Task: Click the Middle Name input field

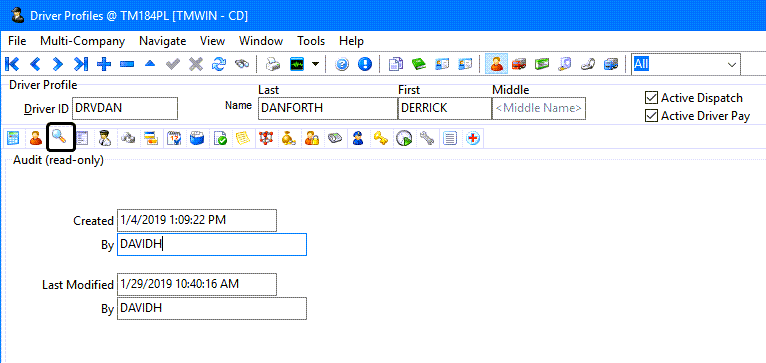Action: pos(539,108)
